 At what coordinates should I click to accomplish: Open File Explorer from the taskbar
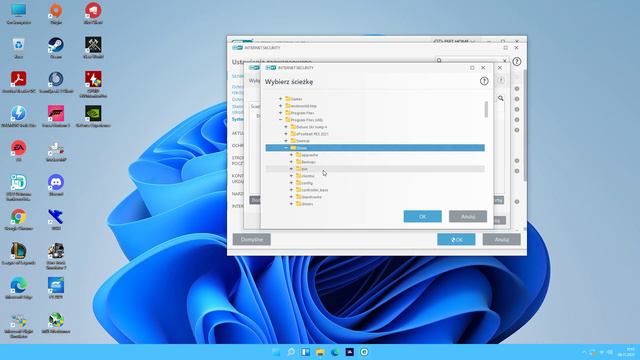tap(320, 352)
